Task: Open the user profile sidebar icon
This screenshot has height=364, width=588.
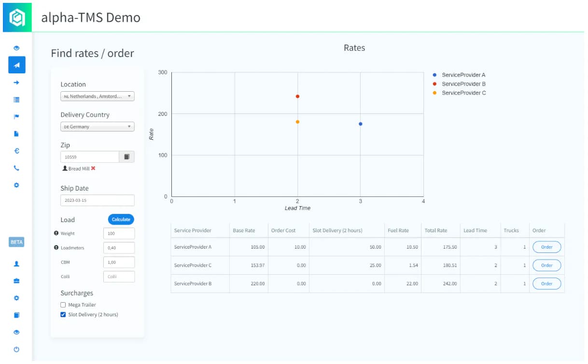Action: 16,264
